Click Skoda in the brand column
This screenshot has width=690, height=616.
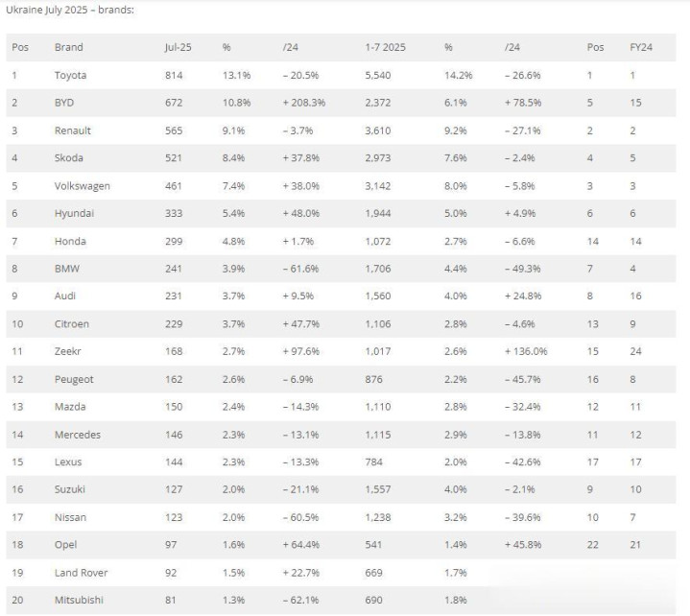(x=69, y=158)
